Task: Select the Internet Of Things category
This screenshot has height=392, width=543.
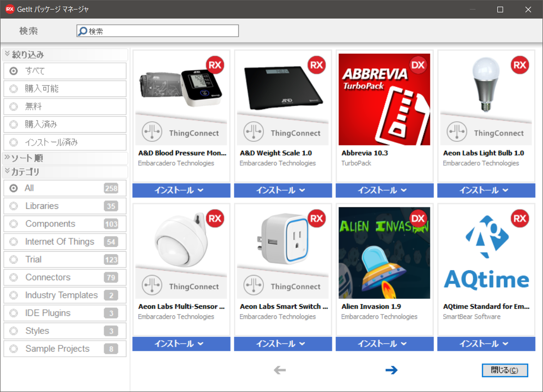Action: [65, 242]
